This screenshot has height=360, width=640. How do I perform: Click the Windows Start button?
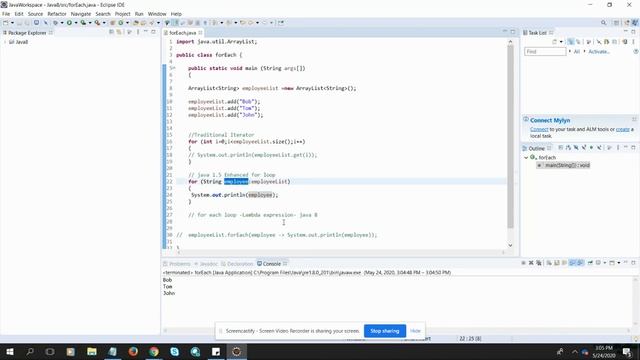pyautogui.click(x=10, y=351)
